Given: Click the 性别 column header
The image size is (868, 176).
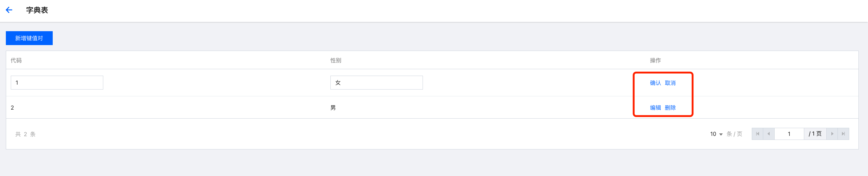Looking at the screenshot, I should pos(336,61).
